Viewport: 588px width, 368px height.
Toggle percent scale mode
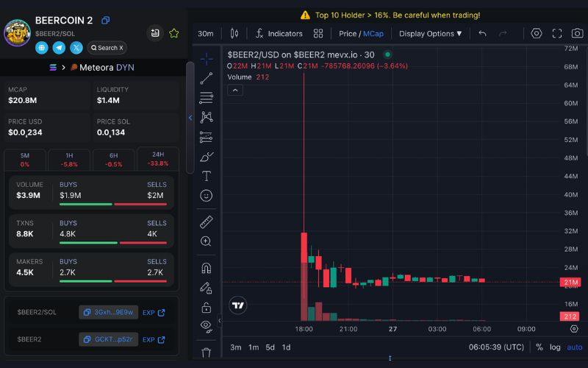coord(539,347)
